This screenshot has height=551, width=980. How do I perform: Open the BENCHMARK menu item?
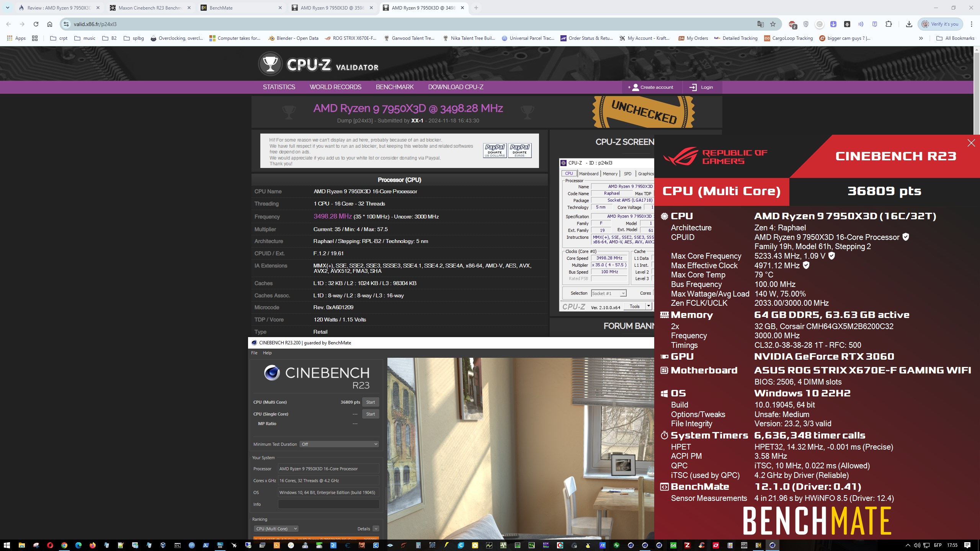pyautogui.click(x=395, y=87)
